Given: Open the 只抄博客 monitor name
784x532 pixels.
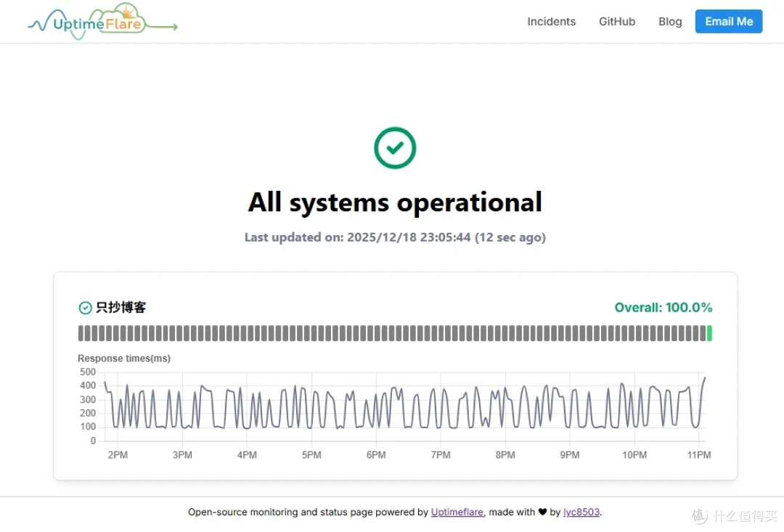Looking at the screenshot, I should click(121, 308).
